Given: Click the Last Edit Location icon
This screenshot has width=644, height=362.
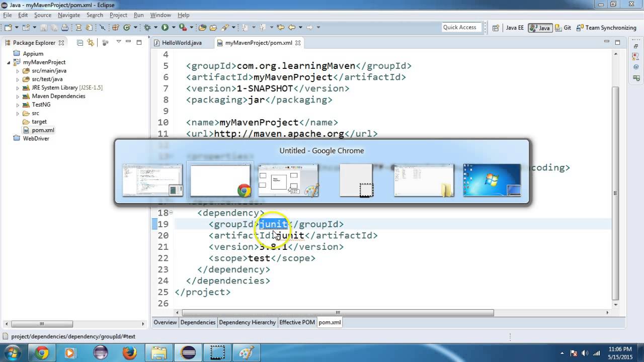Looking at the screenshot, I should pos(280,27).
